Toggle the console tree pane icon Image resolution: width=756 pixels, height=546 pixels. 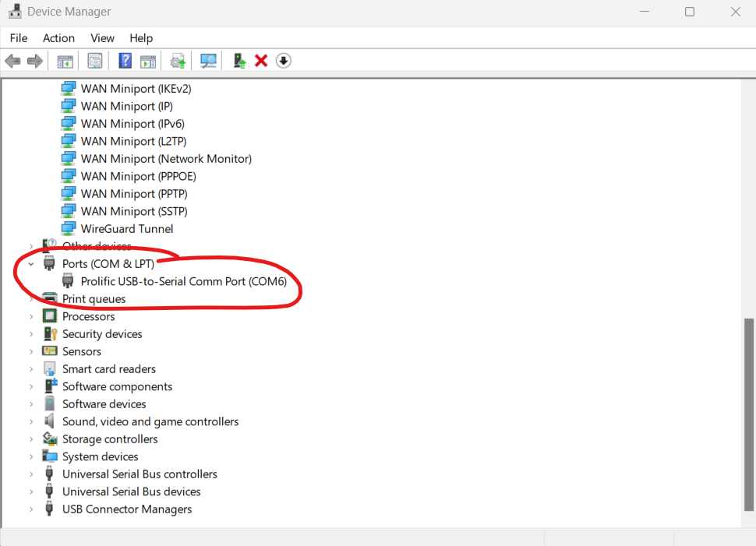click(x=65, y=62)
